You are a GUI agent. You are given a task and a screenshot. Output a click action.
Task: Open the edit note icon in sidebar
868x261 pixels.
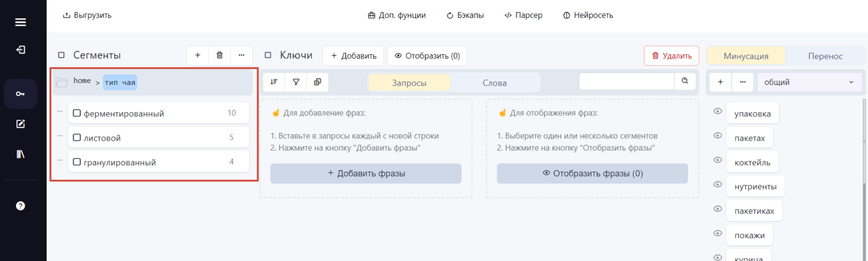click(x=20, y=124)
